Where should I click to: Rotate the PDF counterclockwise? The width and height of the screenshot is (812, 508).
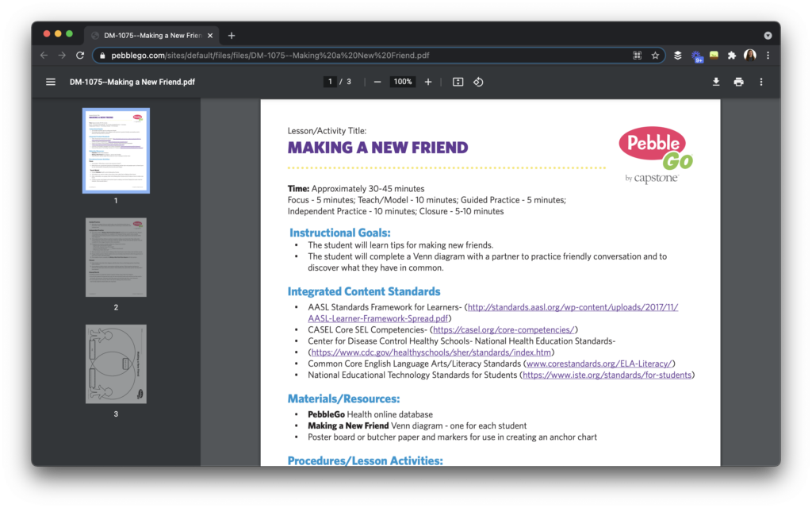(478, 82)
